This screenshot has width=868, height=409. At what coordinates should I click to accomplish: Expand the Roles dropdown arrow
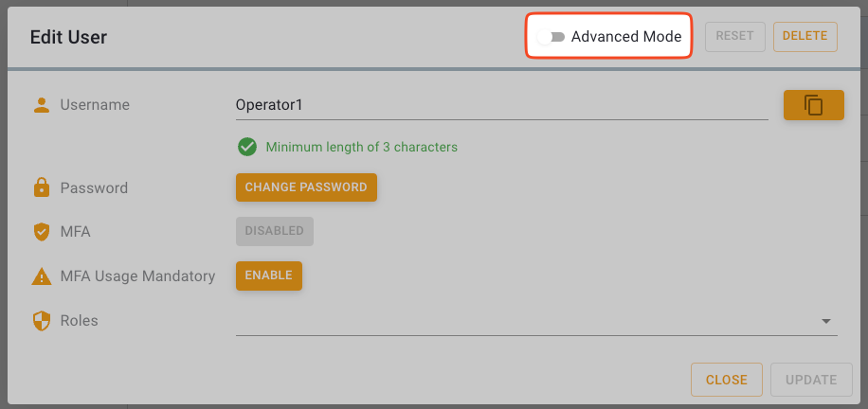tap(825, 321)
